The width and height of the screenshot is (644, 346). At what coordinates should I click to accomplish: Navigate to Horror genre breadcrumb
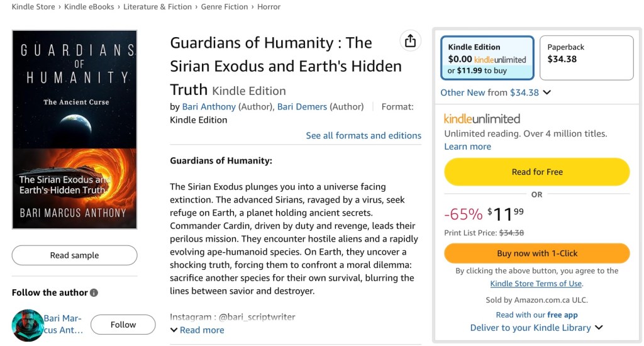[269, 7]
